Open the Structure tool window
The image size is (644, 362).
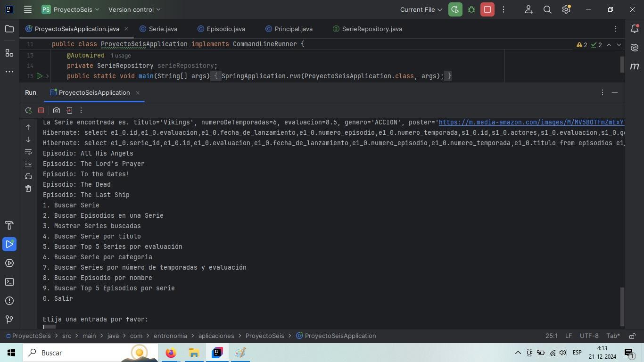point(9,53)
